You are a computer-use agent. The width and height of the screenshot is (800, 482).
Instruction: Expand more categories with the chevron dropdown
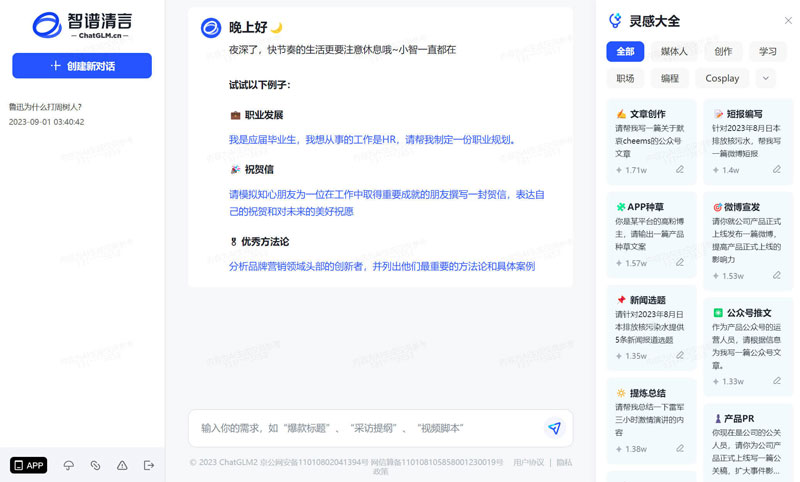click(766, 78)
